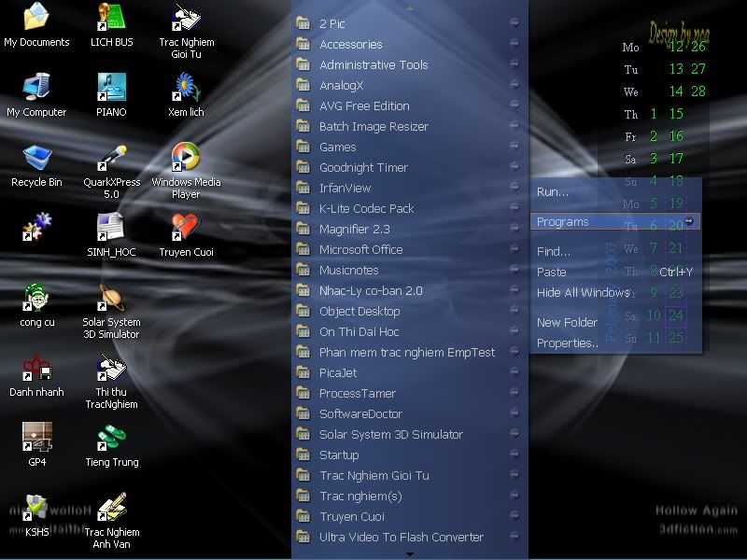Image resolution: width=747 pixels, height=560 pixels.
Task: Open the My Documents desktop icon
Action: point(36,17)
